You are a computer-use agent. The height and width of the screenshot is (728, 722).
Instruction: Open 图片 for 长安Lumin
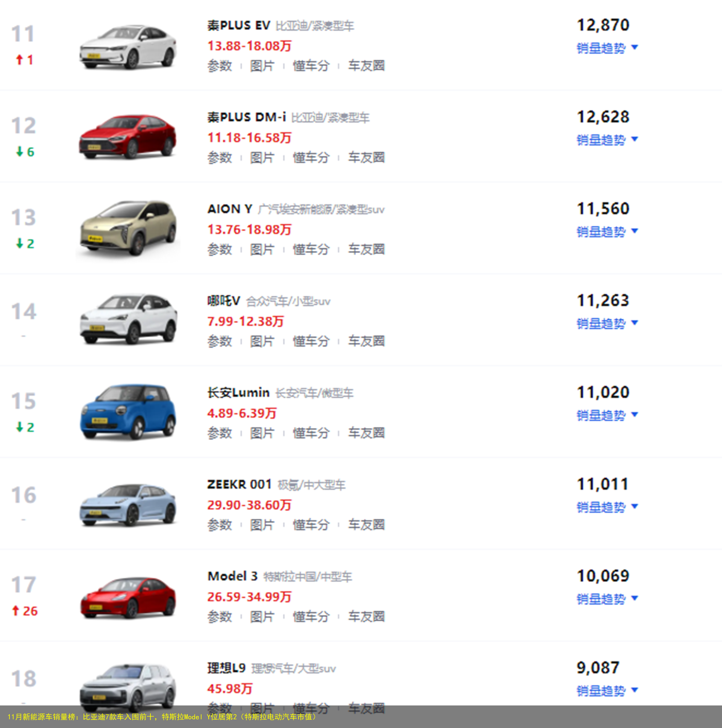(x=262, y=433)
